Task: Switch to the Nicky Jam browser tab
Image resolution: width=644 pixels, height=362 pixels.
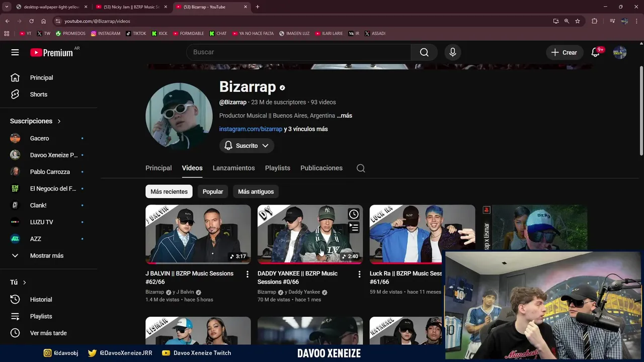Action: coord(131,7)
